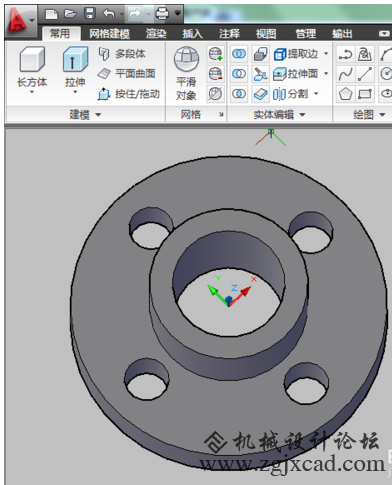Save the drawing with the floppy disk icon
The width and height of the screenshot is (392, 485).
coord(90,14)
